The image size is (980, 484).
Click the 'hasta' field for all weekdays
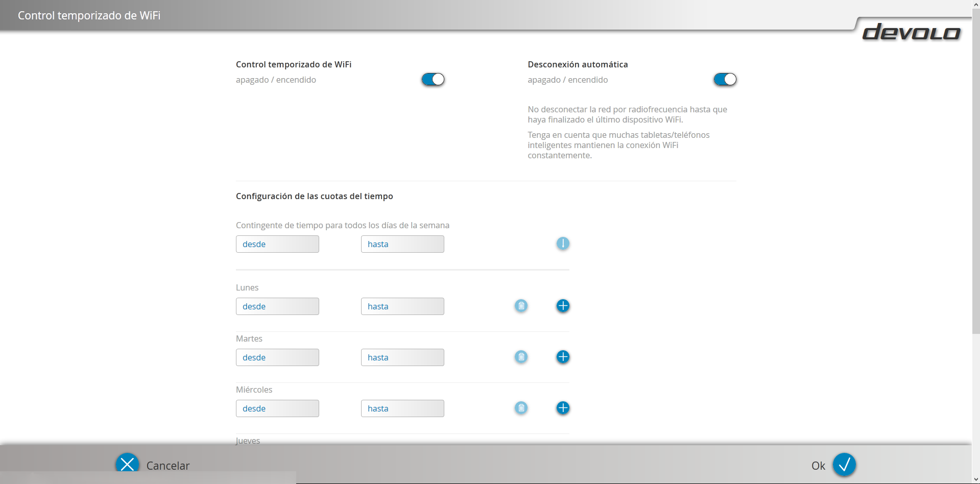click(402, 244)
